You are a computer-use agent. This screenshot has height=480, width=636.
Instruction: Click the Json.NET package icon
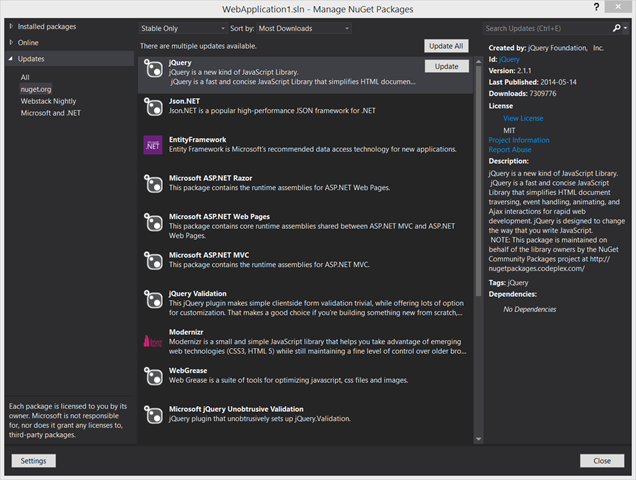tap(153, 107)
